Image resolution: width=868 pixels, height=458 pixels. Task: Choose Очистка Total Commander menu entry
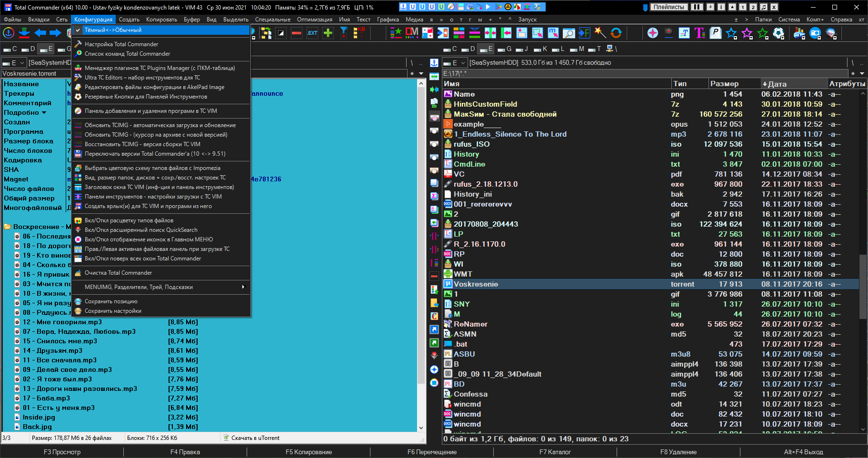click(x=161, y=273)
